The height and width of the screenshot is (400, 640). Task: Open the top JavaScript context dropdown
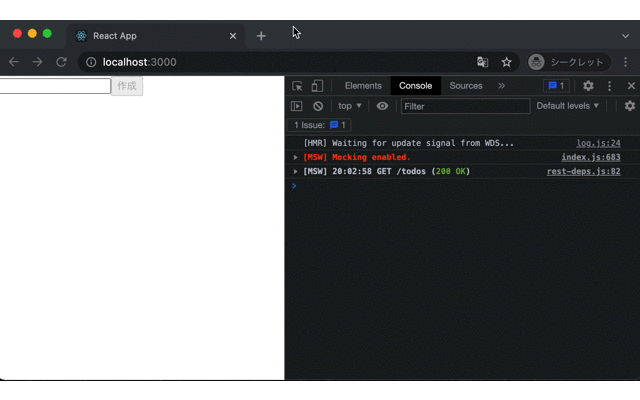(350, 106)
